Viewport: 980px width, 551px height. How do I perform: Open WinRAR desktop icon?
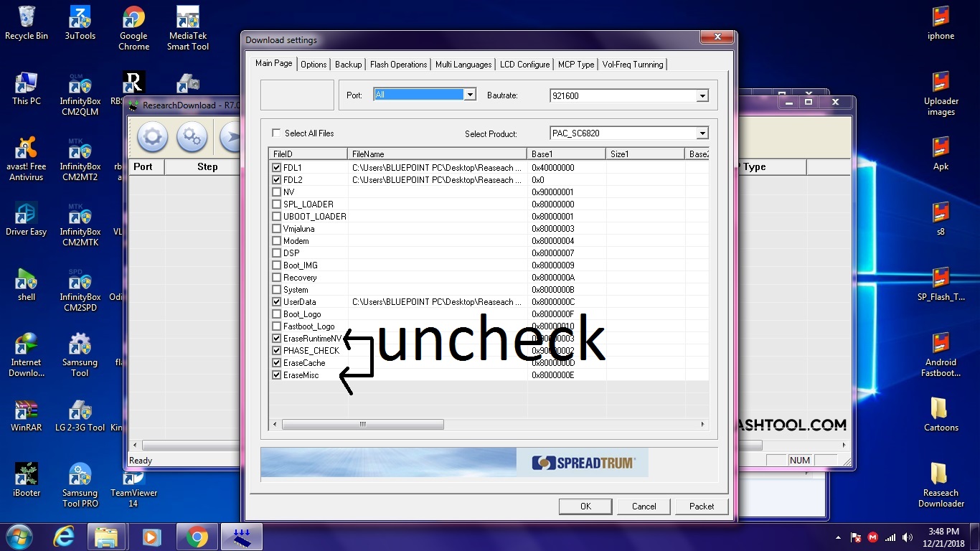tap(27, 415)
